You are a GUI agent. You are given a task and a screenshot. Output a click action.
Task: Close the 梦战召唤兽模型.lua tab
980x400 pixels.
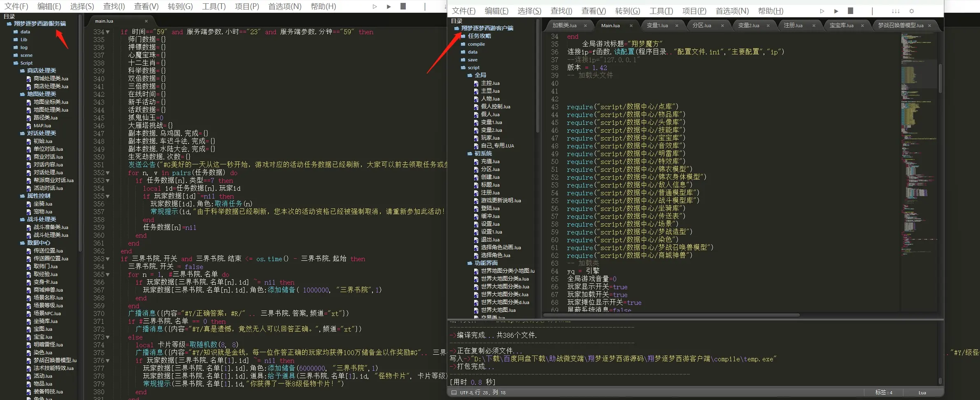[929, 26]
